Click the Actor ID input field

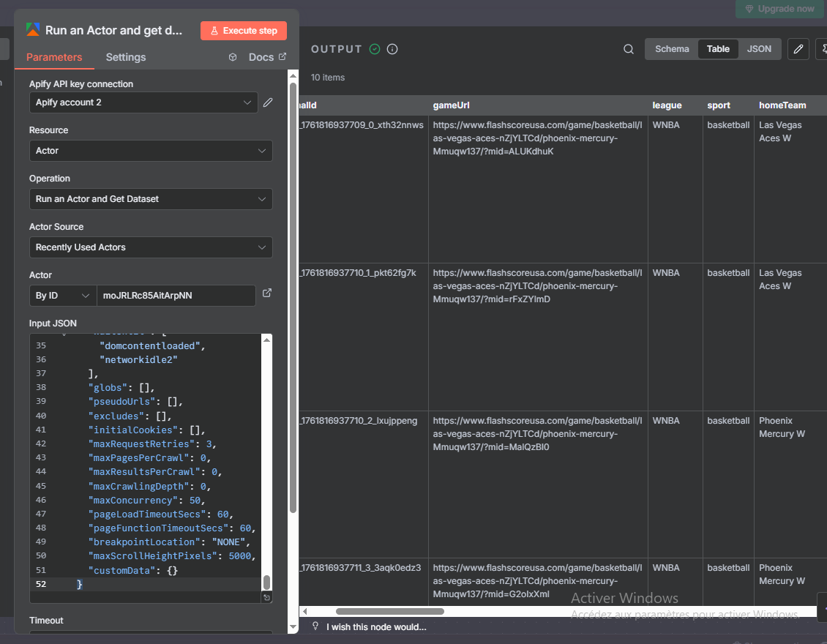[176, 296]
